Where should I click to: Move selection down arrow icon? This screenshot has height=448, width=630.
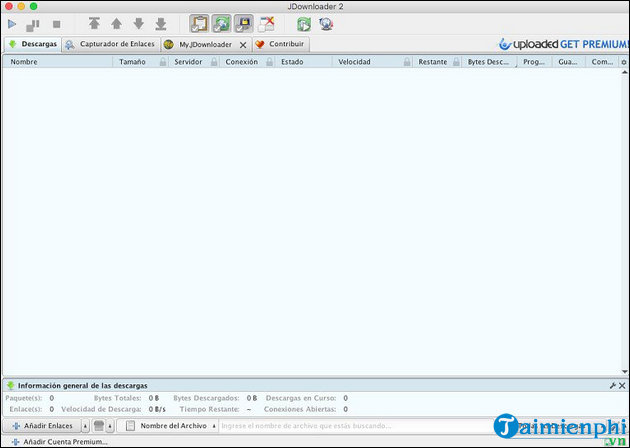[139, 24]
